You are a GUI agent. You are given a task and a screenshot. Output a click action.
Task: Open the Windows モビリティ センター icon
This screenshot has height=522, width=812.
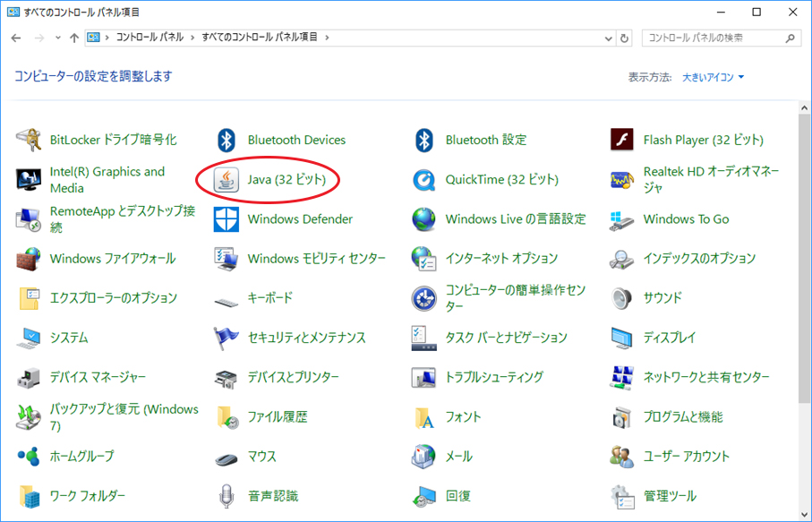click(x=227, y=259)
